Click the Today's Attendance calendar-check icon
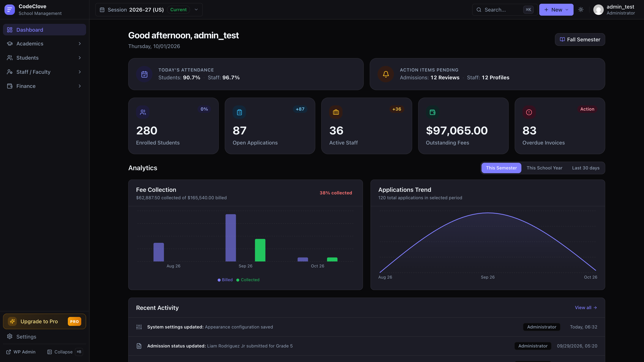 (x=144, y=74)
